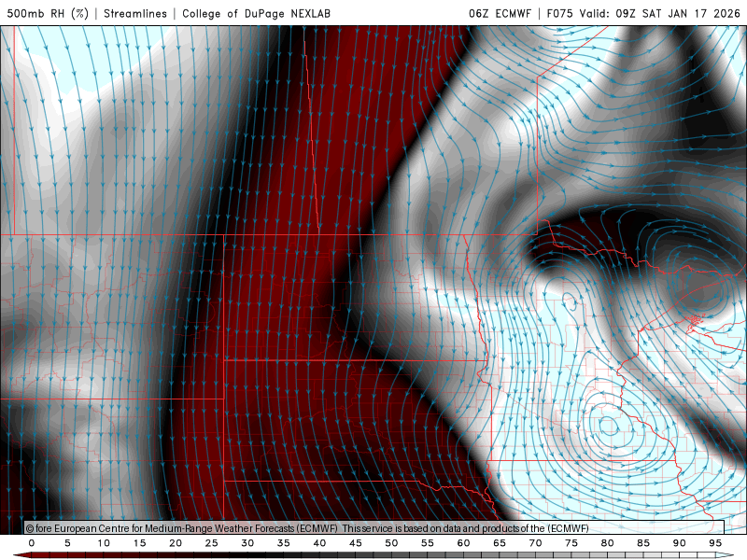Click the "0" colorbar scale label

32,543
